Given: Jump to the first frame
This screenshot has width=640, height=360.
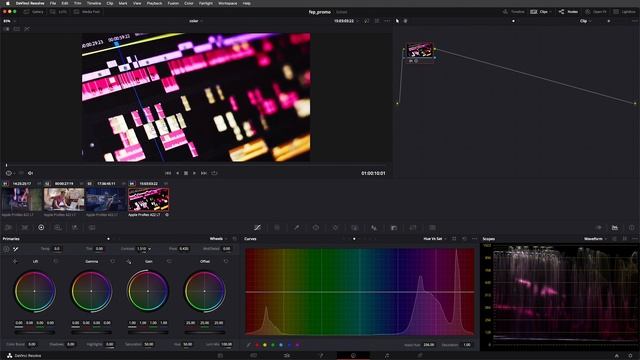Looking at the screenshot, I should click(168, 173).
